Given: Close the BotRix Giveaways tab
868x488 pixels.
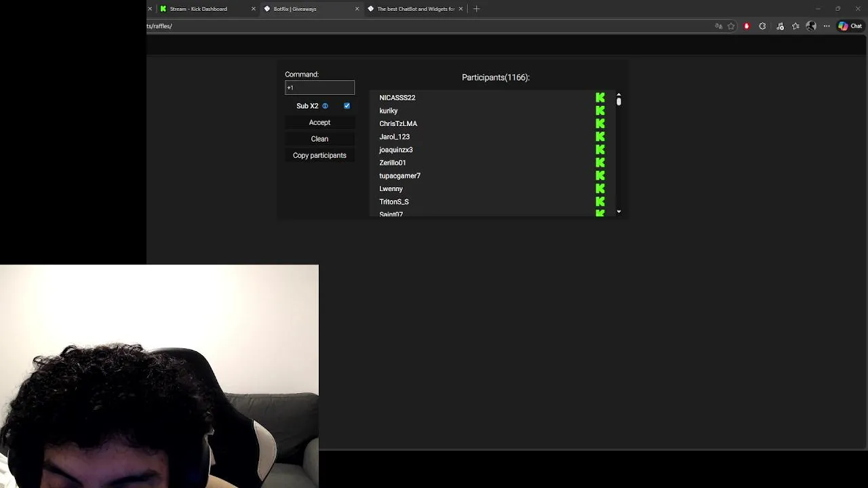Looking at the screenshot, I should 357,9.
